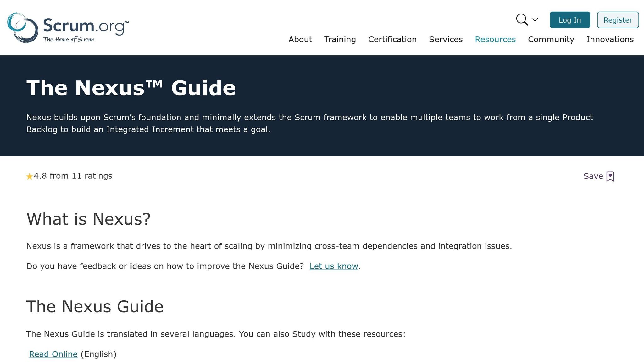Expand the chevron next to search
This screenshot has width=644, height=362.
(535, 20)
